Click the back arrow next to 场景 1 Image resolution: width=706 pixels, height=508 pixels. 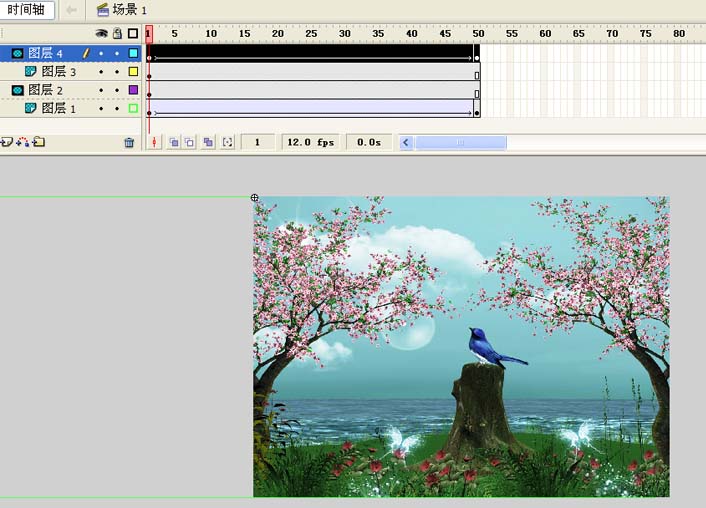click(x=71, y=9)
